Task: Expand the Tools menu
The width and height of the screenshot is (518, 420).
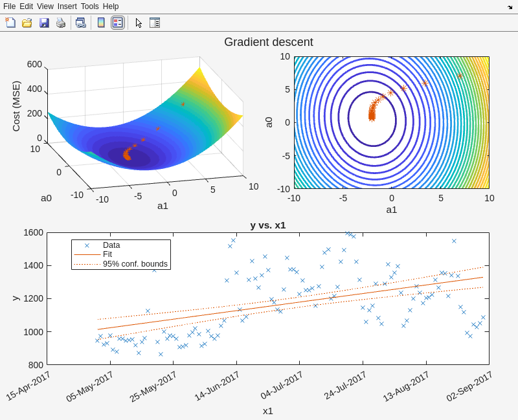Action: (x=91, y=6)
